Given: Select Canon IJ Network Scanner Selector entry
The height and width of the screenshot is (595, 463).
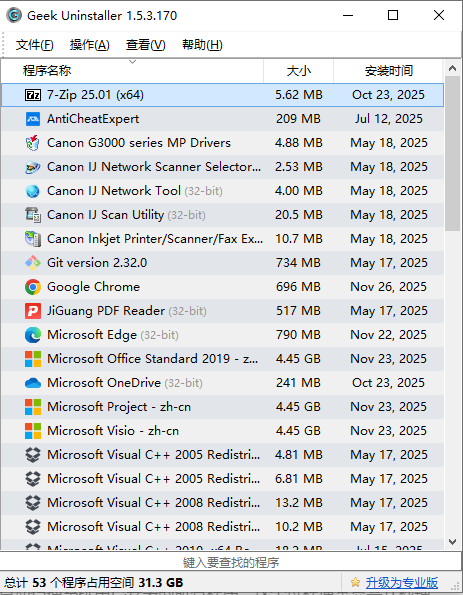Looking at the screenshot, I should point(222,167).
